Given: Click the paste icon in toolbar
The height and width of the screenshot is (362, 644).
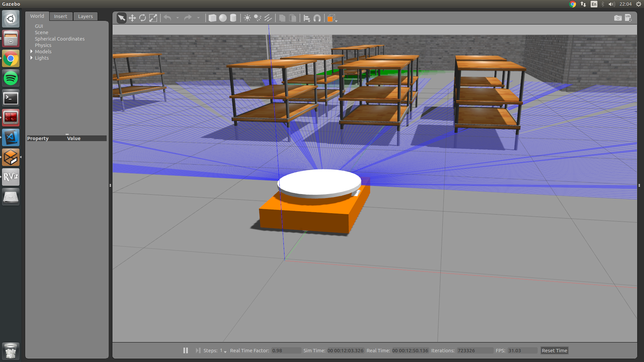Looking at the screenshot, I should click(292, 18).
